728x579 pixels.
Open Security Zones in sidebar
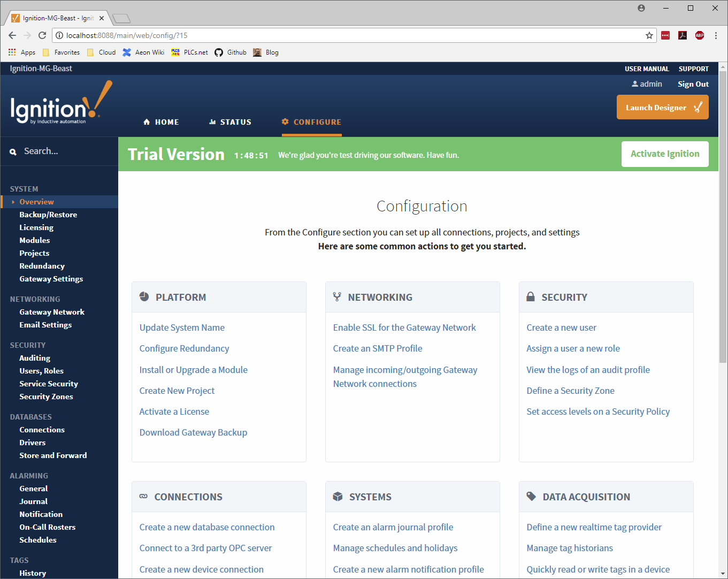click(46, 397)
